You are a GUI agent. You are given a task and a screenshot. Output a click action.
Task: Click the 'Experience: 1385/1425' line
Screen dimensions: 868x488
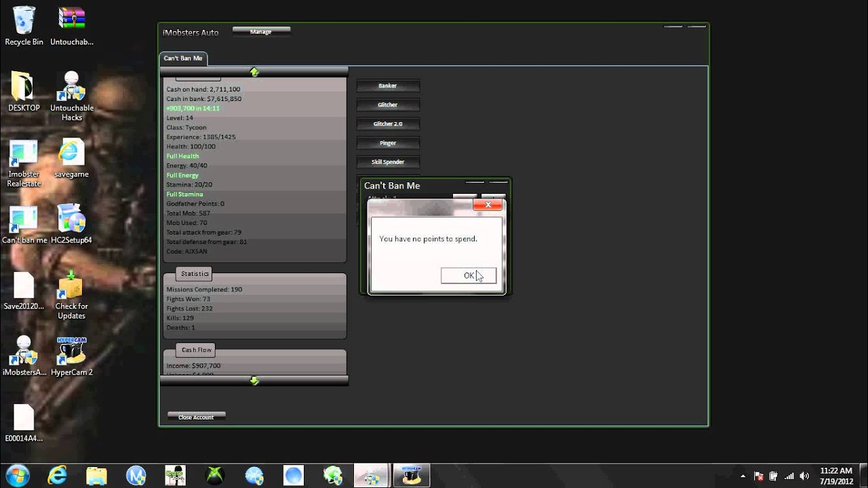tap(201, 137)
